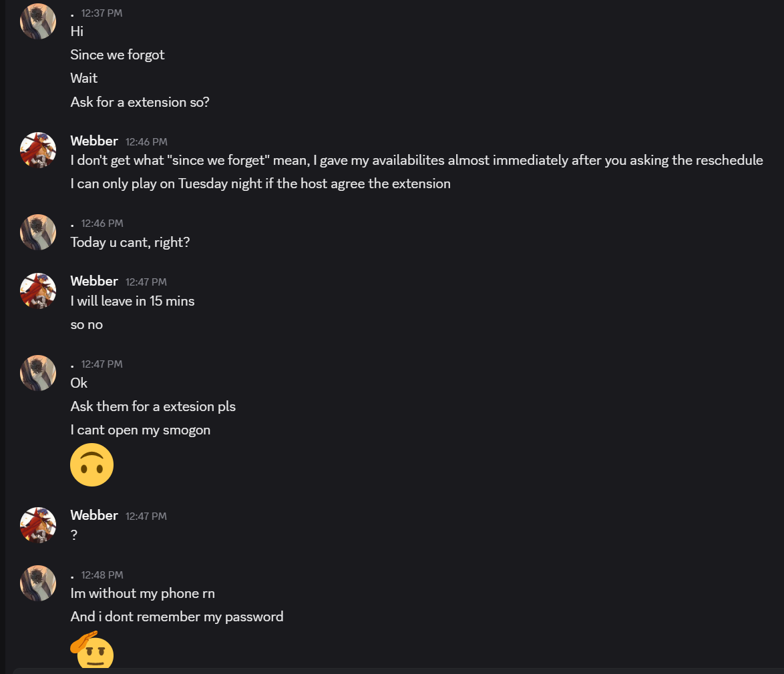Click message "I can only play on Tuesday night"
This screenshot has width=784, height=674.
coord(260,184)
